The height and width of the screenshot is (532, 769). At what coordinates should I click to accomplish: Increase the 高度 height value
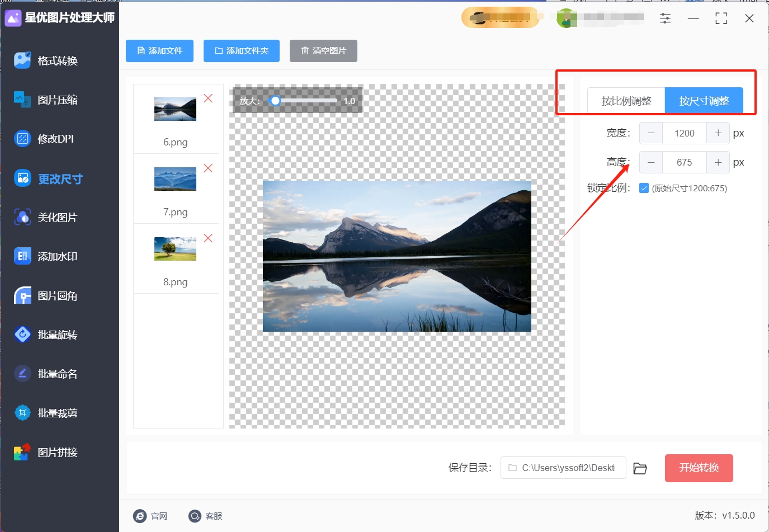click(x=718, y=162)
